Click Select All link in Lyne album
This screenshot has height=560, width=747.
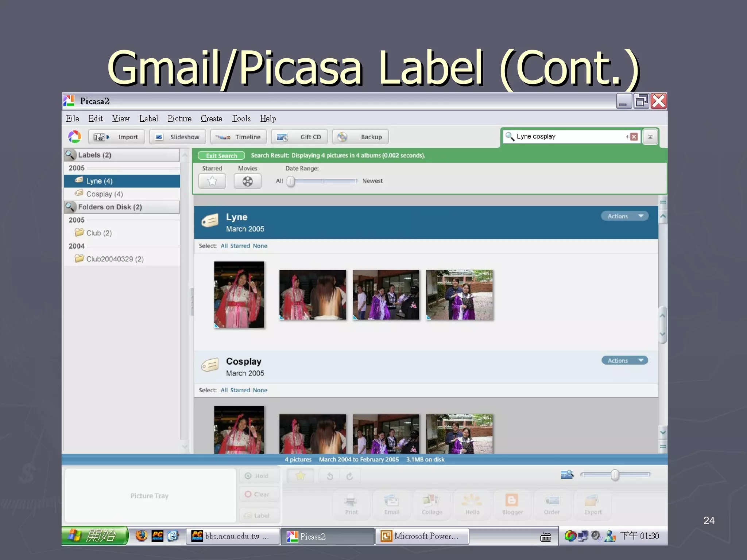tap(224, 246)
